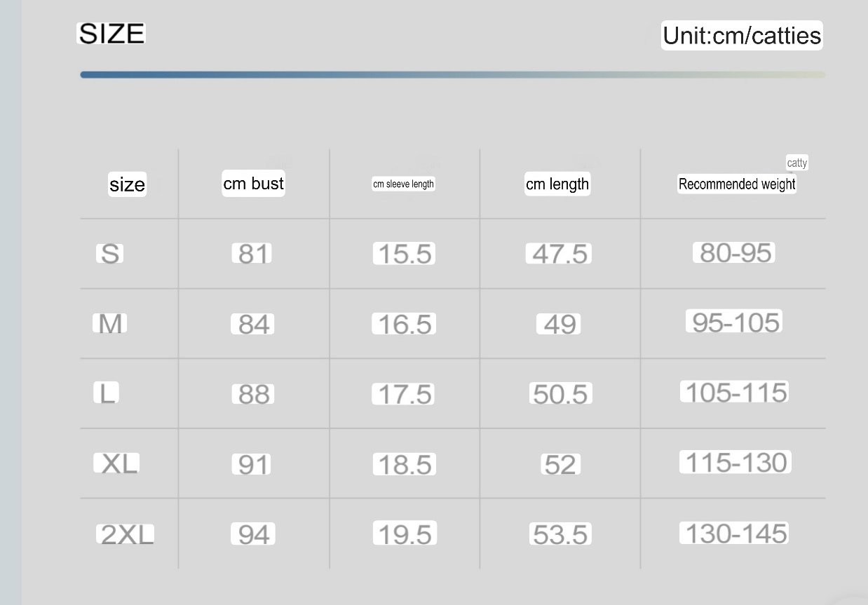The width and height of the screenshot is (868, 605).
Task: Click the 130-145 recommended weight cell
Action: [734, 533]
